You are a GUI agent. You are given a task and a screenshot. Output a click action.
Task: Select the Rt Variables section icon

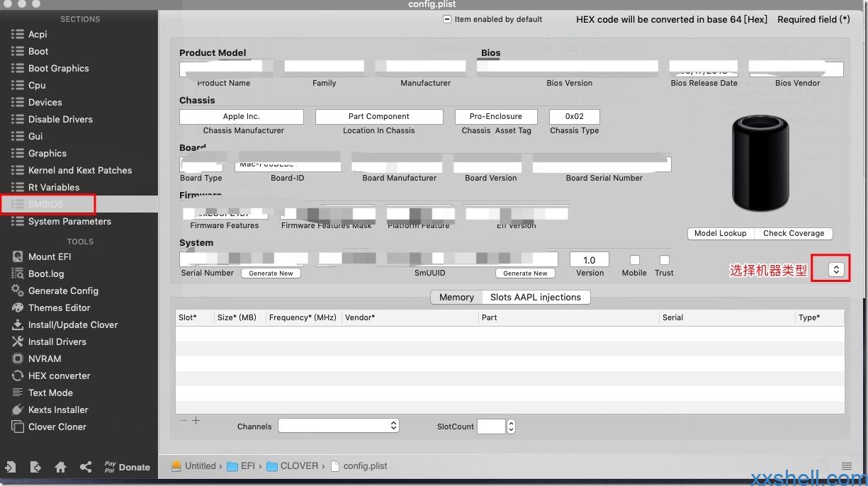coord(18,187)
